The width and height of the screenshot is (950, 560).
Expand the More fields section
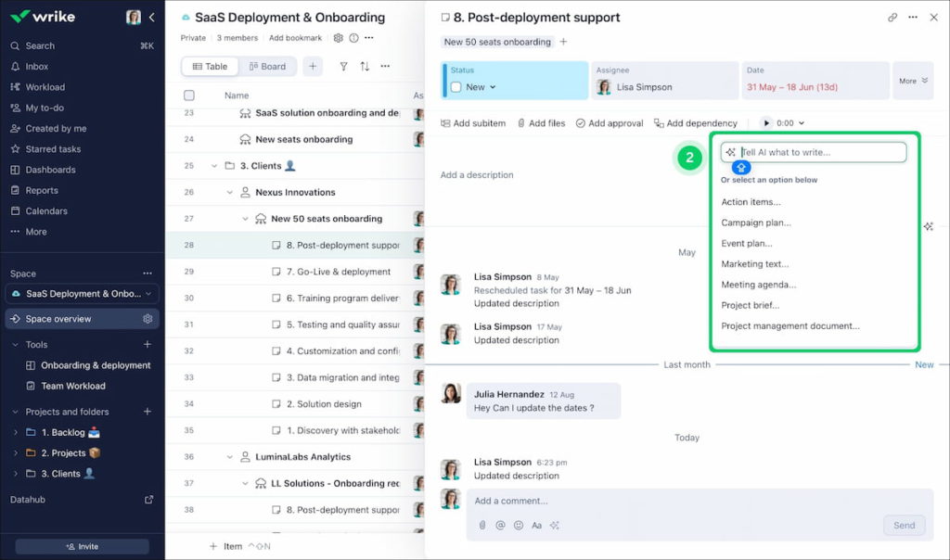click(913, 81)
